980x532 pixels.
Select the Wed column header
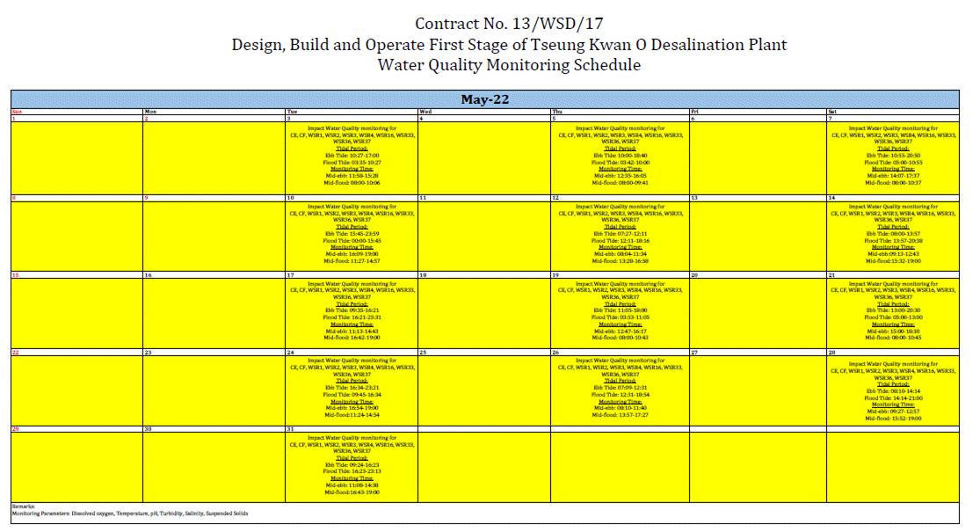pos(425,112)
